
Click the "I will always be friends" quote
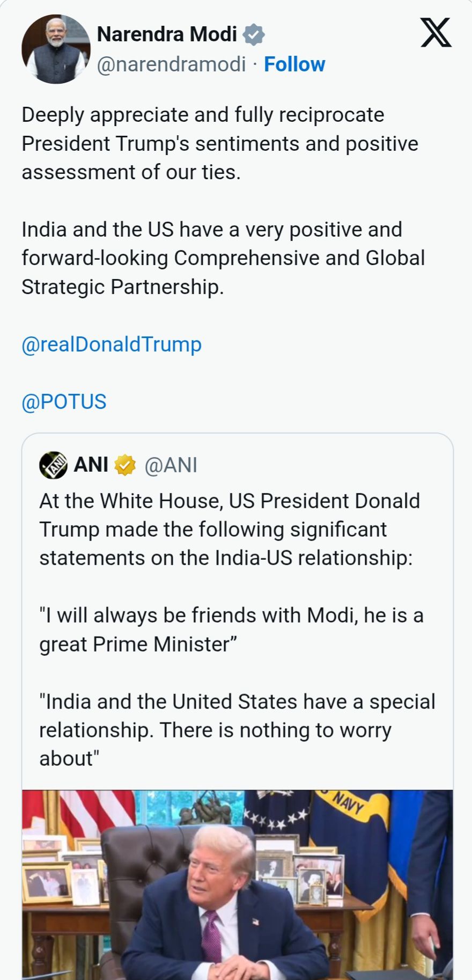[231, 630]
